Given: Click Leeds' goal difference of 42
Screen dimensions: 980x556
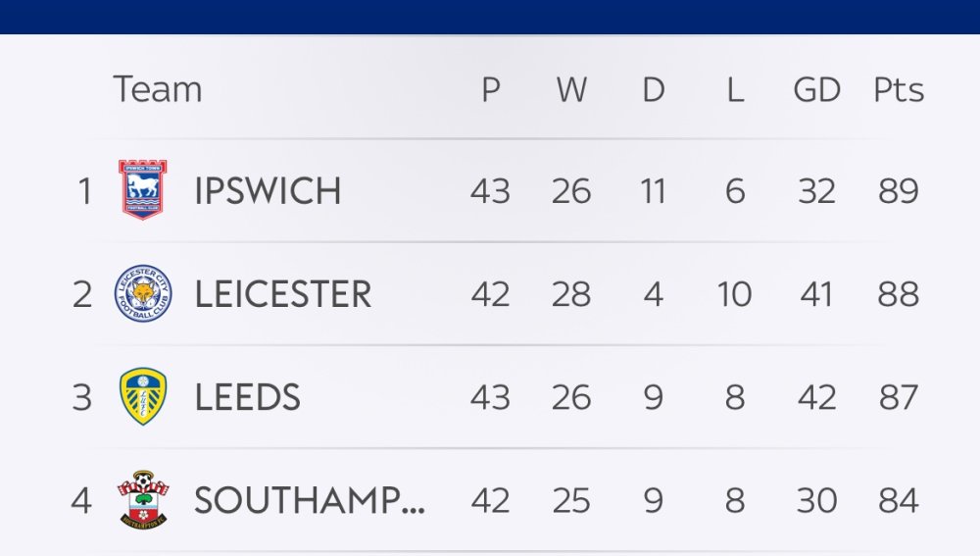Looking at the screenshot, I should click(x=816, y=397).
